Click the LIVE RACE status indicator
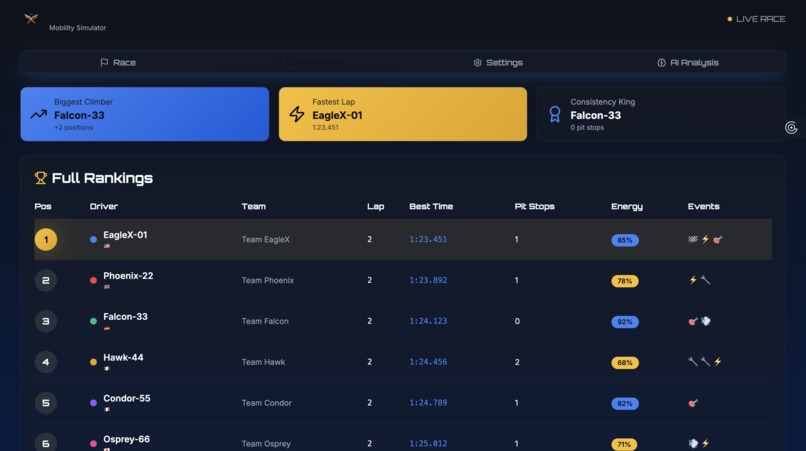Viewport: 806px width, 451px height. (756, 19)
